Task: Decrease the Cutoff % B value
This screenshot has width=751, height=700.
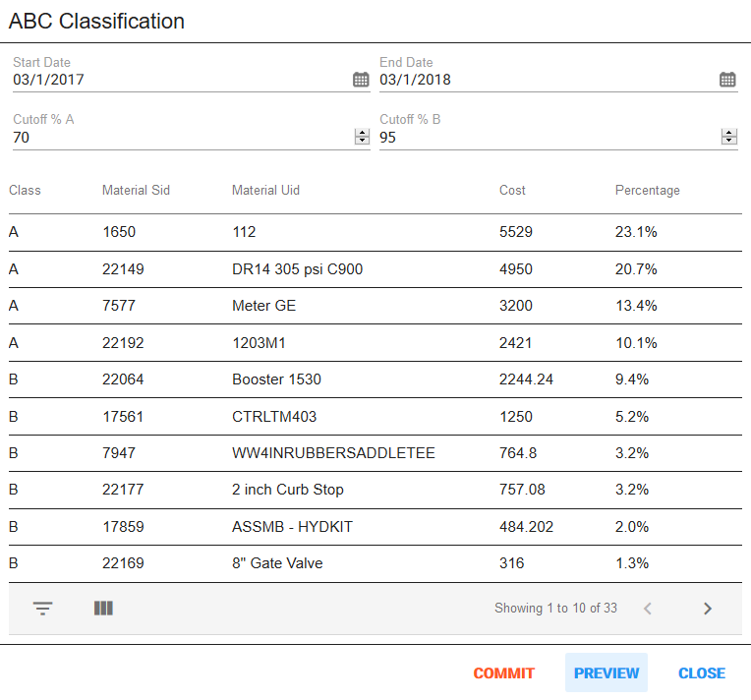Action: point(728,142)
